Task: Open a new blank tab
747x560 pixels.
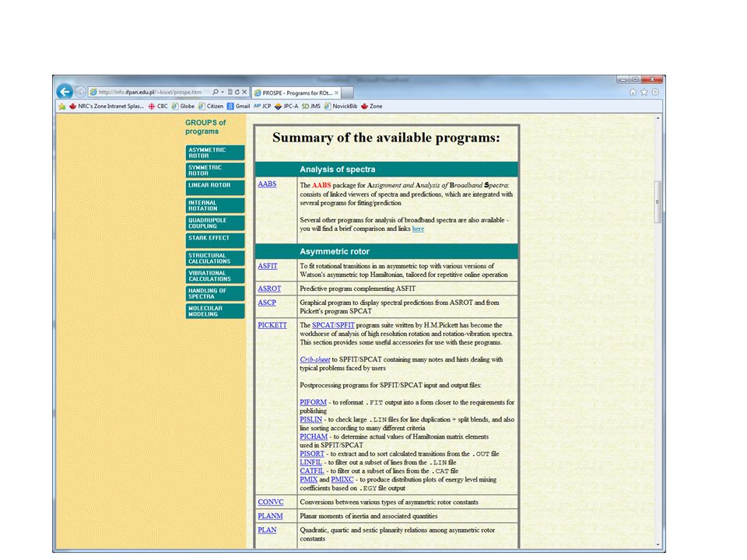Action: coord(347,93)
